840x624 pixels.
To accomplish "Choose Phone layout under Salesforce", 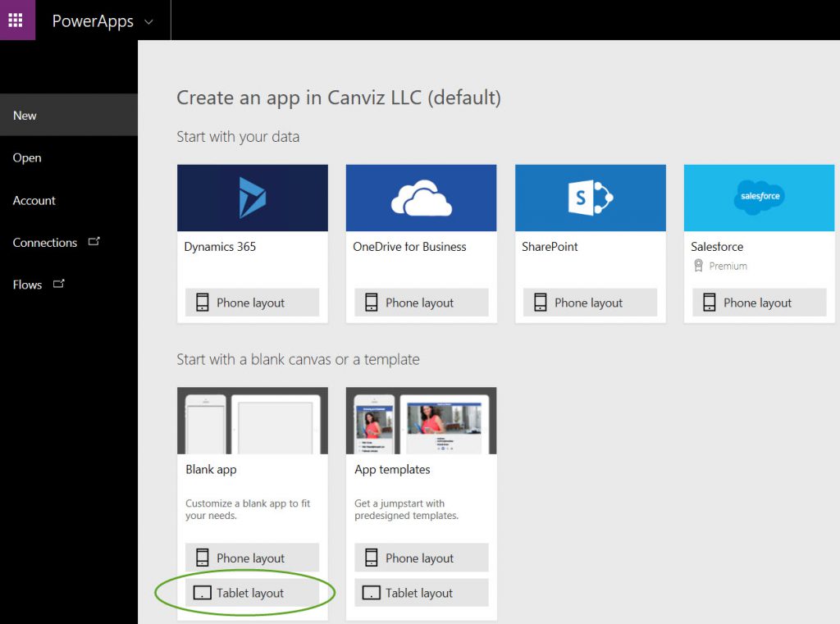I will (759, 303).
